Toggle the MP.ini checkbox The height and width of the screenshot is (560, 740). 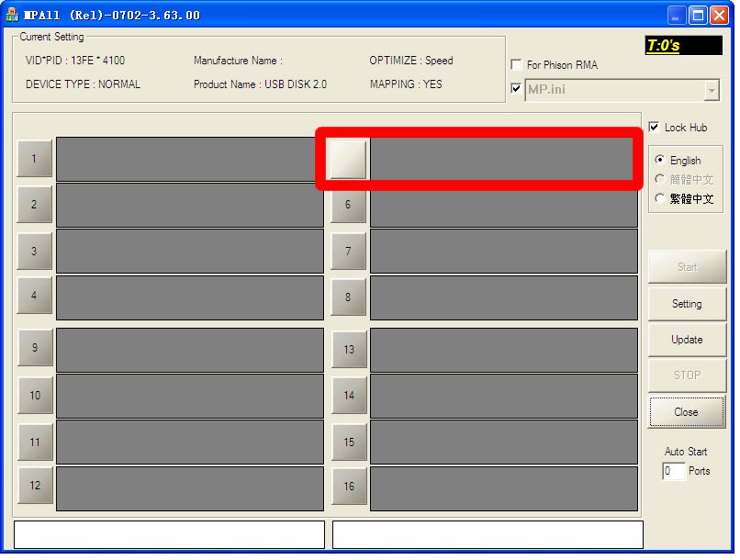[x=516, y=89]
